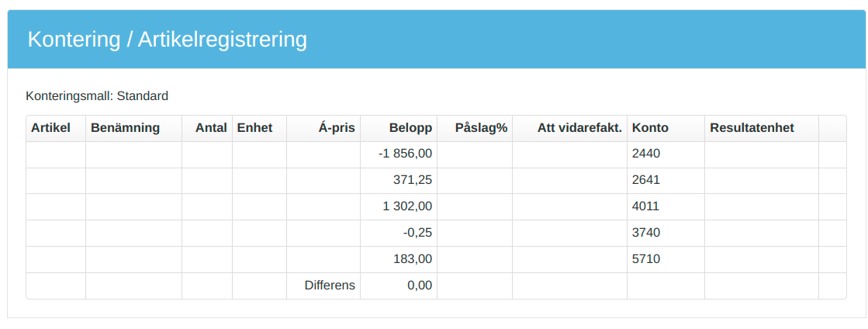Click the Enhet column header
The width and height of the screenshot is (868, 329).
255,128
